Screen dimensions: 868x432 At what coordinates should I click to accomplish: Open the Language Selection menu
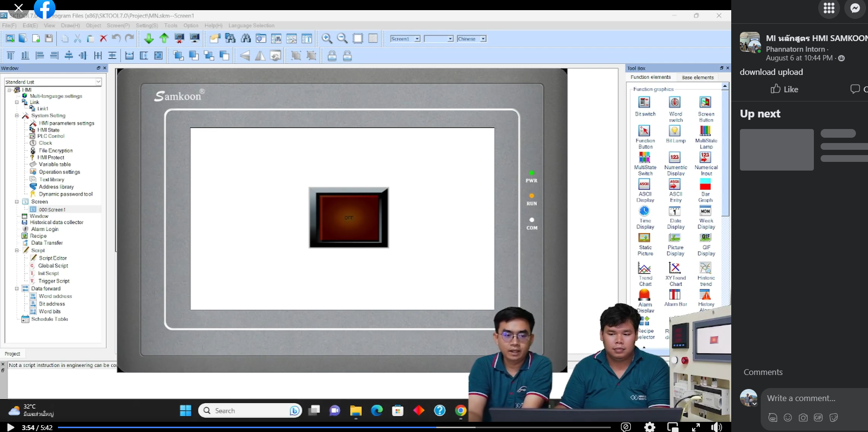point(251,26)
